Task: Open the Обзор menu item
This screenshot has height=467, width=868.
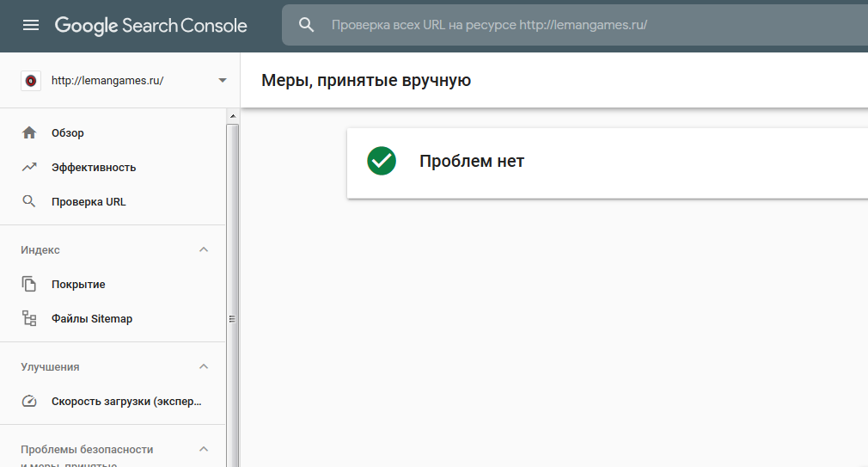Action: point(68,133)
